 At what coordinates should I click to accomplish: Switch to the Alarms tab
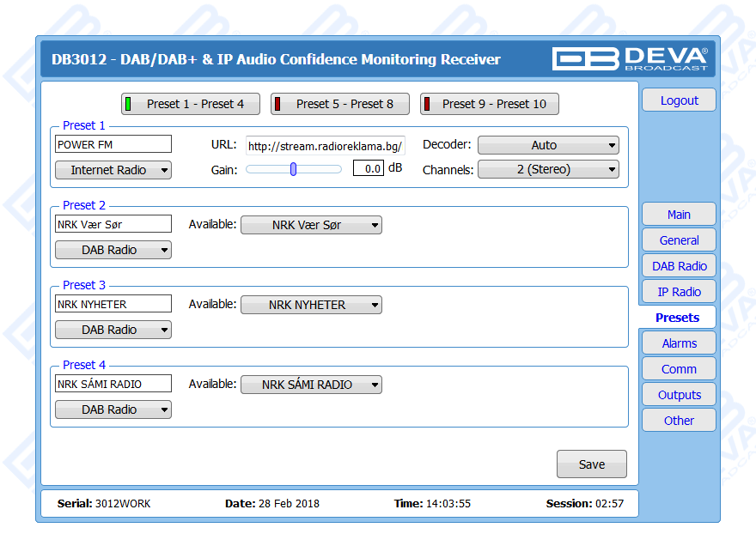coord(679,343)
